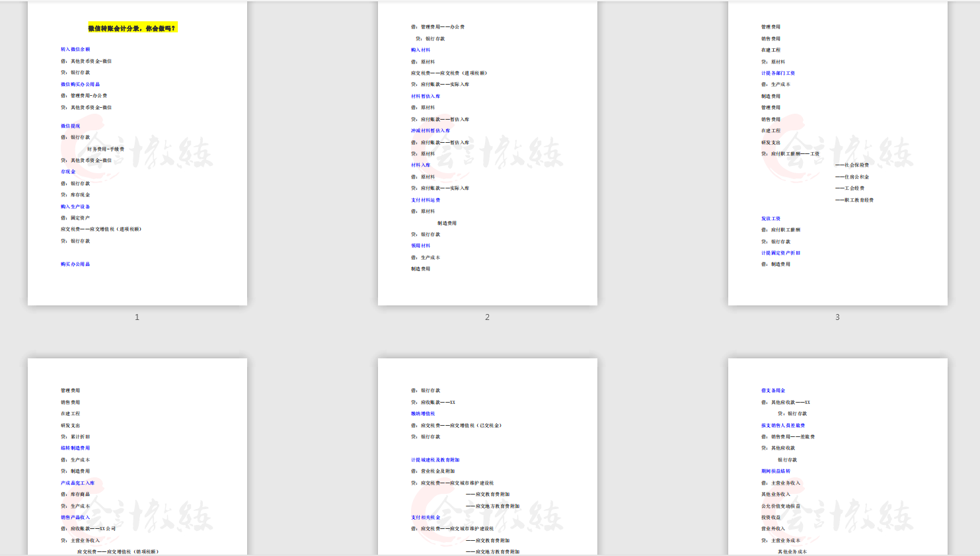
Task: Click the line 借：营业税金及附加
Action: tap(433, 471)
